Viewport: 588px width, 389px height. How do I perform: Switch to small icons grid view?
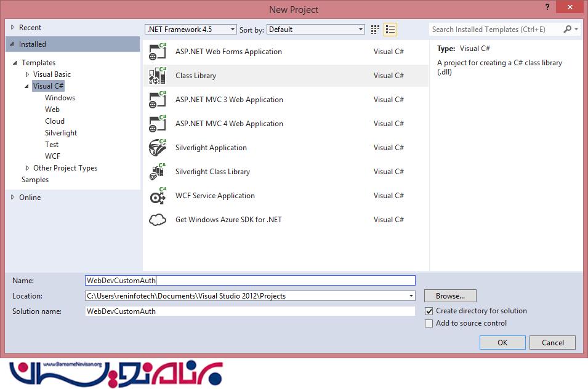[376, 30]
